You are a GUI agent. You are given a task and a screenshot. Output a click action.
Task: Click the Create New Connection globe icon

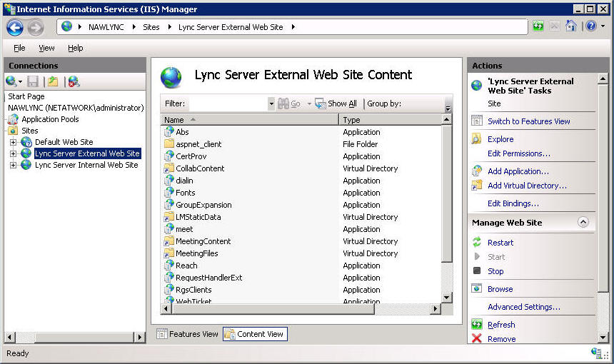11,81
